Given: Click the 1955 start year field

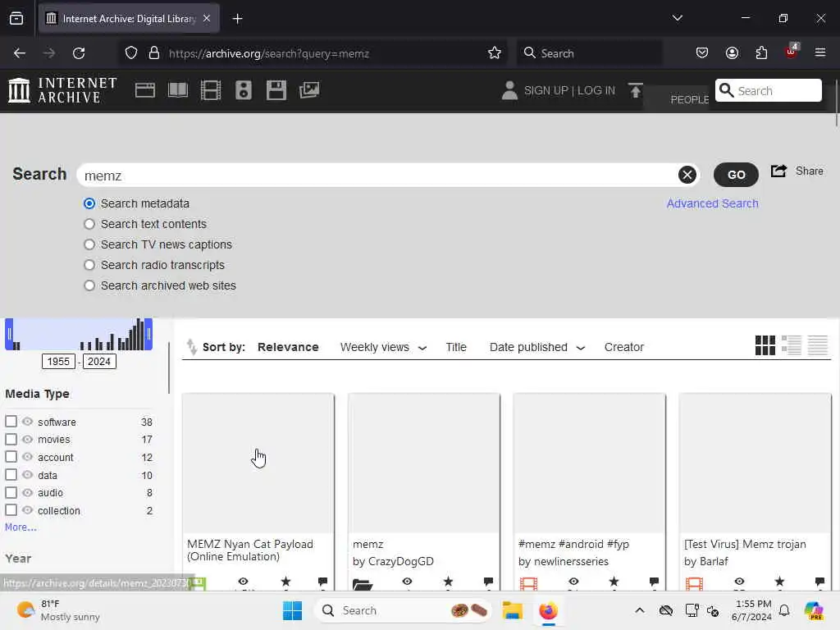Looking at the screenshot, I should tap(58, 362).
